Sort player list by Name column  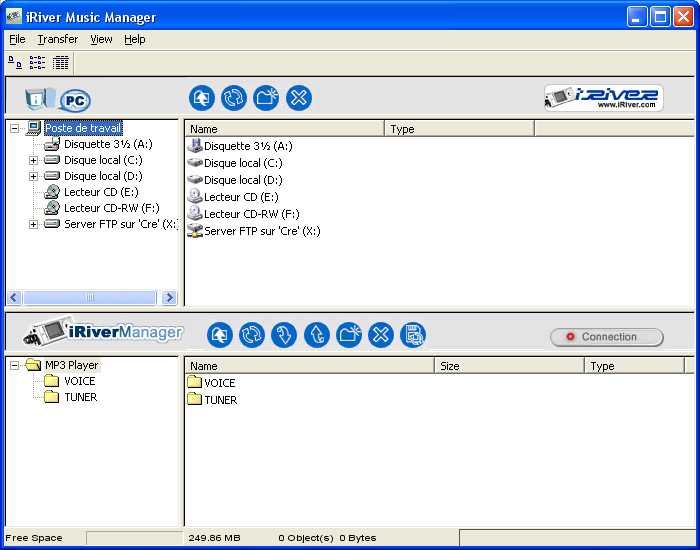tap(310, 366)
